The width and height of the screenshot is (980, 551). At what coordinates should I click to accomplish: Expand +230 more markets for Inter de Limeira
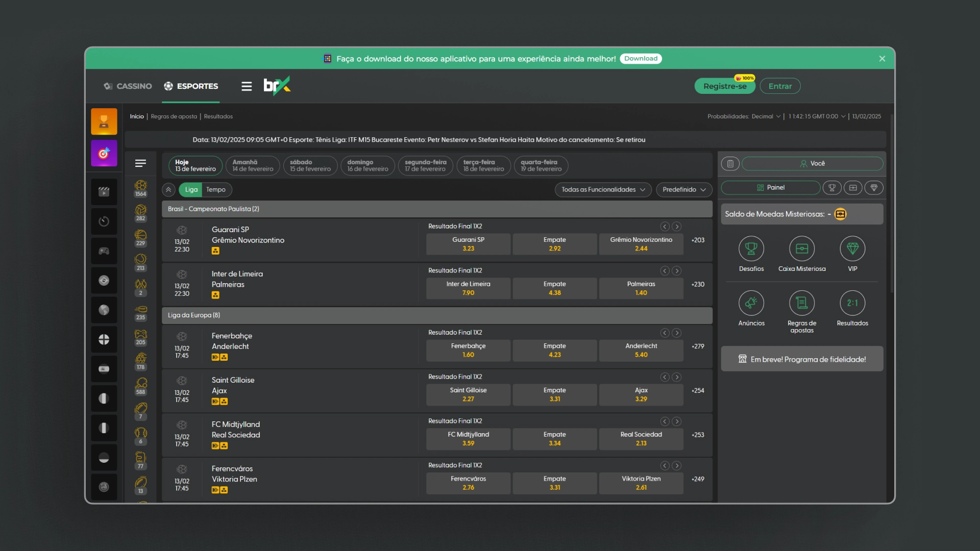(698, 285)
